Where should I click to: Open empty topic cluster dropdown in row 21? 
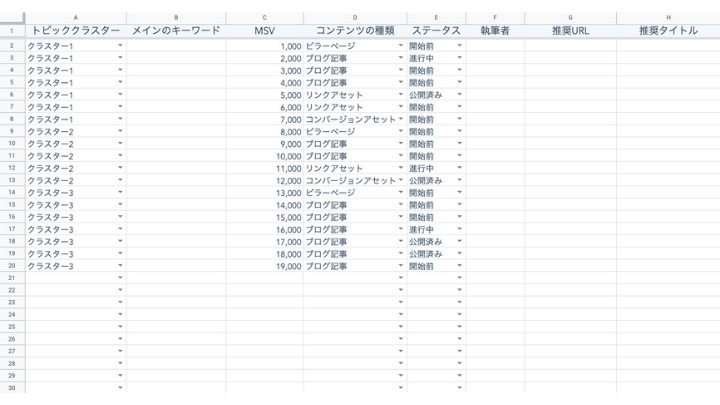[120, 278]
